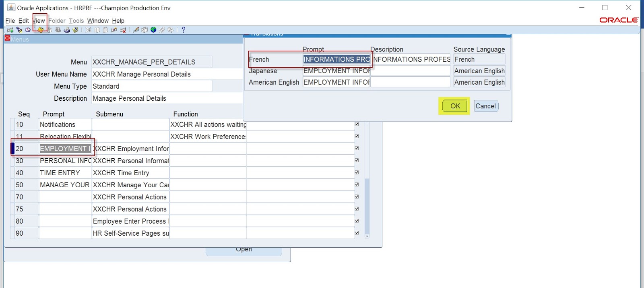
Task: Click the Menu Type field showing Standard
Action: pos(152,86)
